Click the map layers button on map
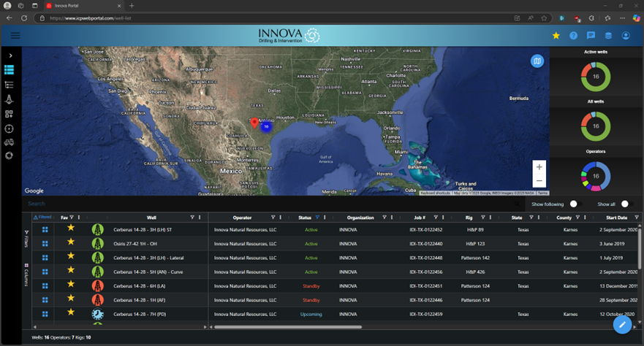This screenshot has width=644, height=346. [x=538, y=61]
